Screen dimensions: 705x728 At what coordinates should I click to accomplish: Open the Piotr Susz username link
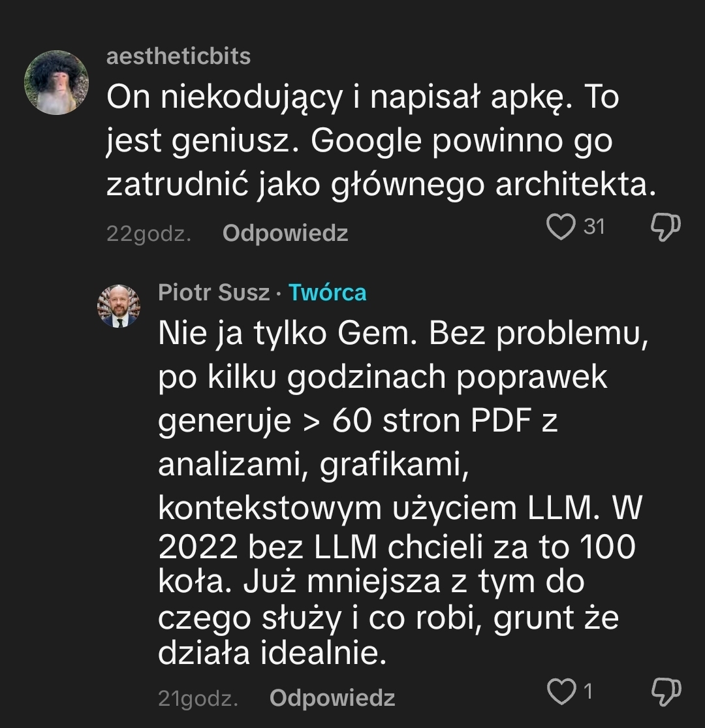pos(213,293)
